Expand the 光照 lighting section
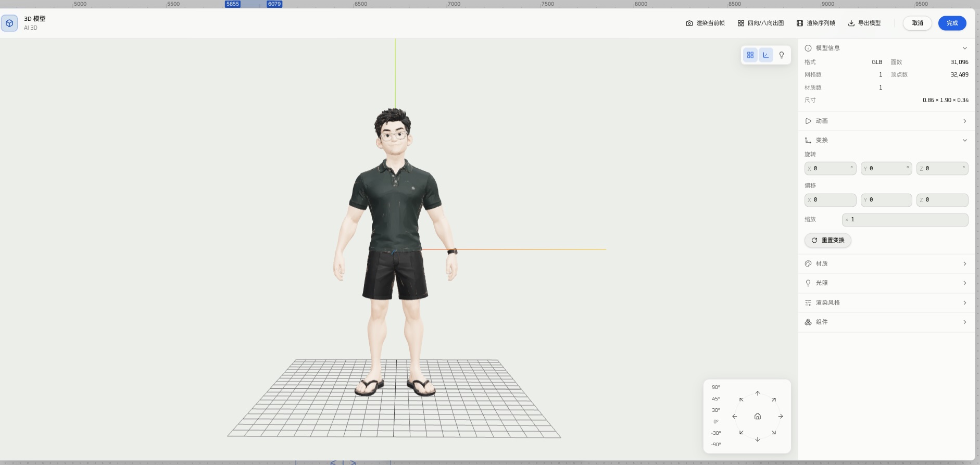Viewport: 980px width, 465px height. click(x=886, y=283)
